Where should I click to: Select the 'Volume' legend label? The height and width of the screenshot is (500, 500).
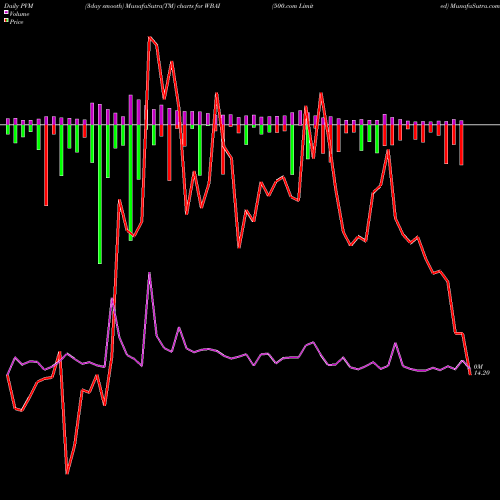point(19,14)
